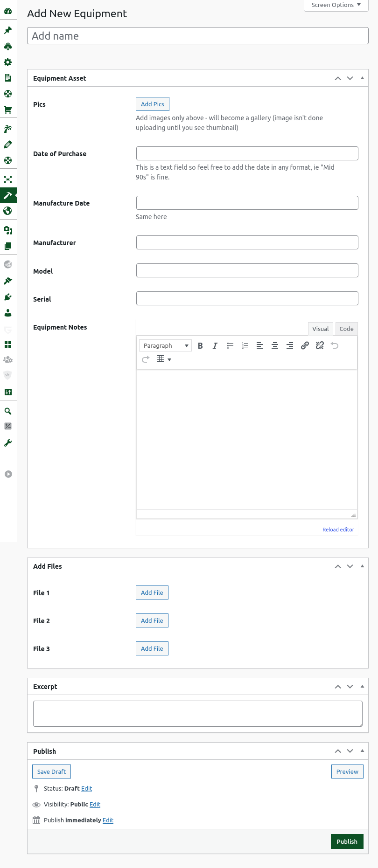378x868 pixels.
Task: Switch to the Code editor tab
Action: [x=346, y=329]
